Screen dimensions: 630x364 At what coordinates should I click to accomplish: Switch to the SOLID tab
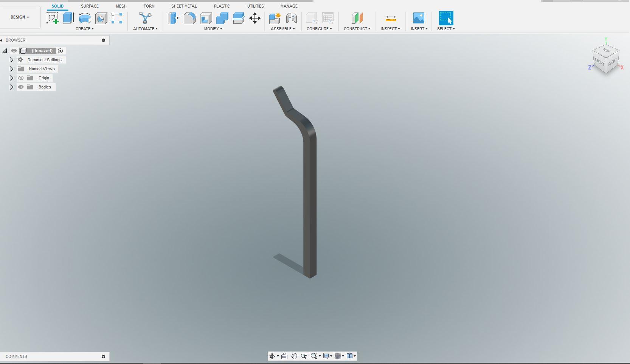tap(58, 6)
